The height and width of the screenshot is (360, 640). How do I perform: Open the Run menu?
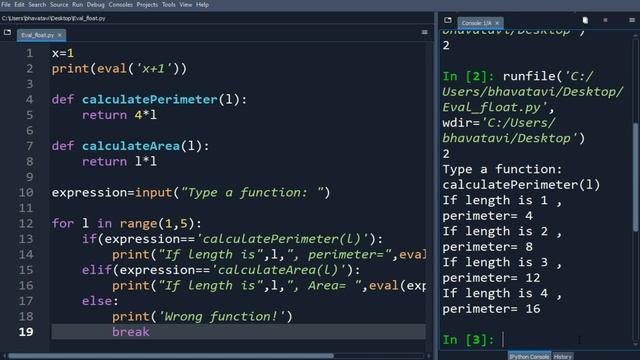click(78, 4)
